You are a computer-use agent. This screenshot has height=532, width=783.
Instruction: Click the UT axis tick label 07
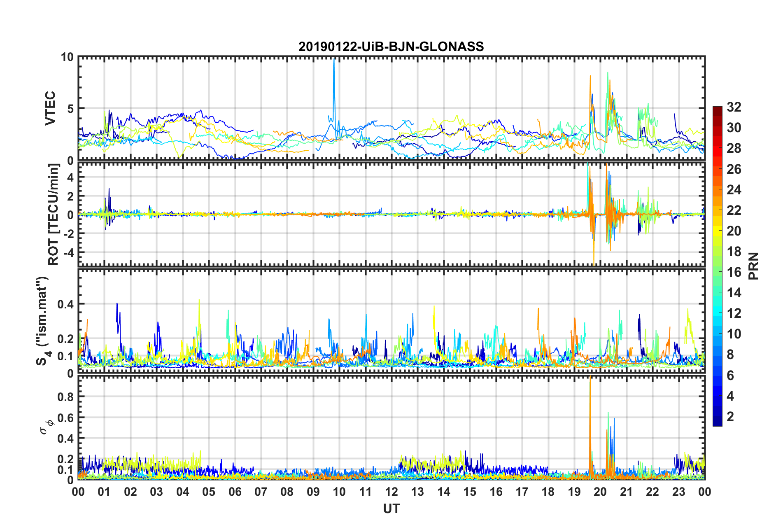click(261, 492)
